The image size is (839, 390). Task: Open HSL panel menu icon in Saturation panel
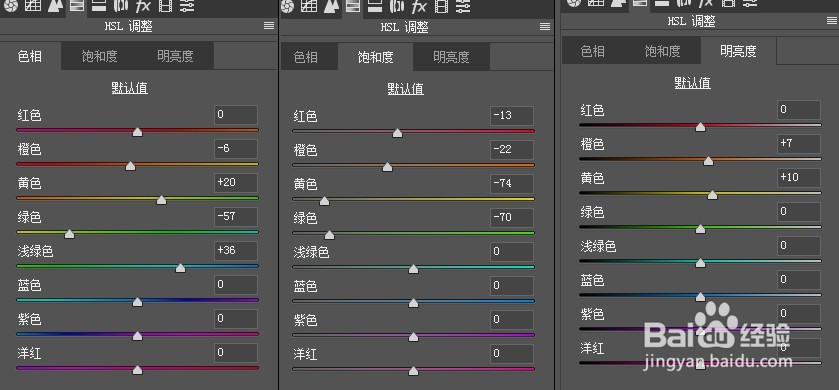coord(545,26)
